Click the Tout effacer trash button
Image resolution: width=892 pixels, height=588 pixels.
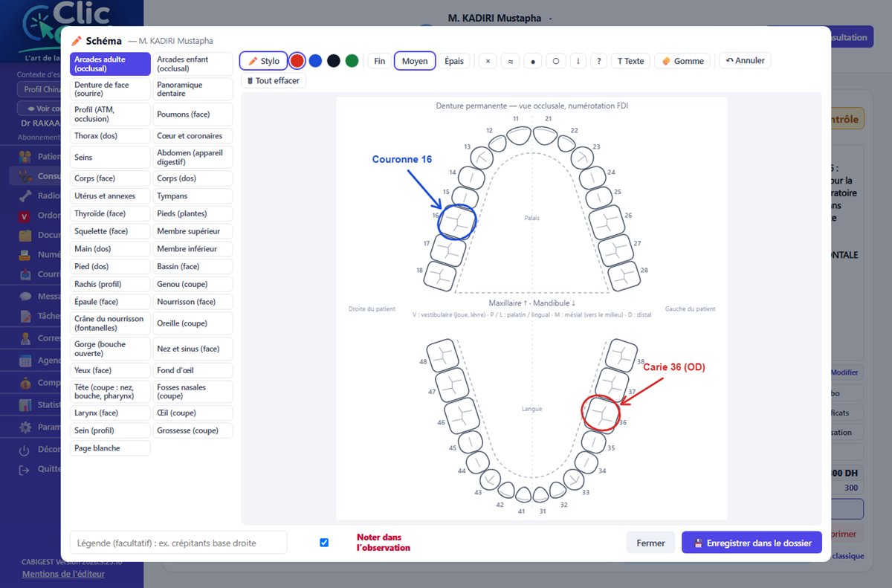[273, 80]
